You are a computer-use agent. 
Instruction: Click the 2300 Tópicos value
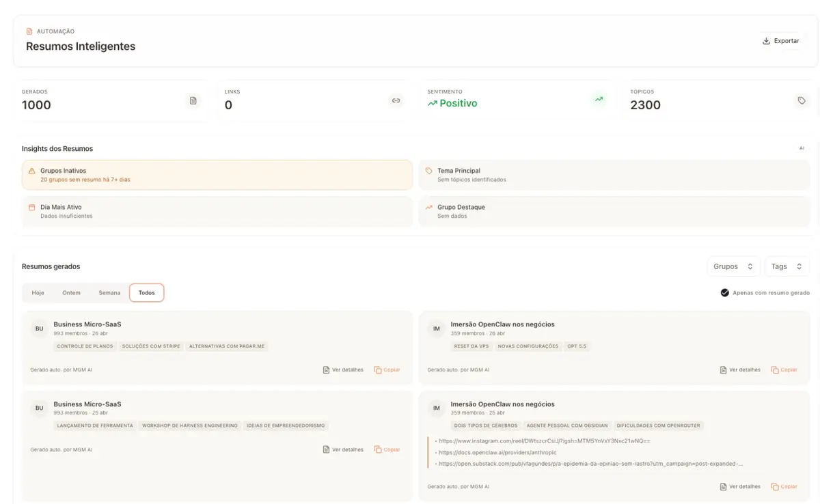point(645,105)
